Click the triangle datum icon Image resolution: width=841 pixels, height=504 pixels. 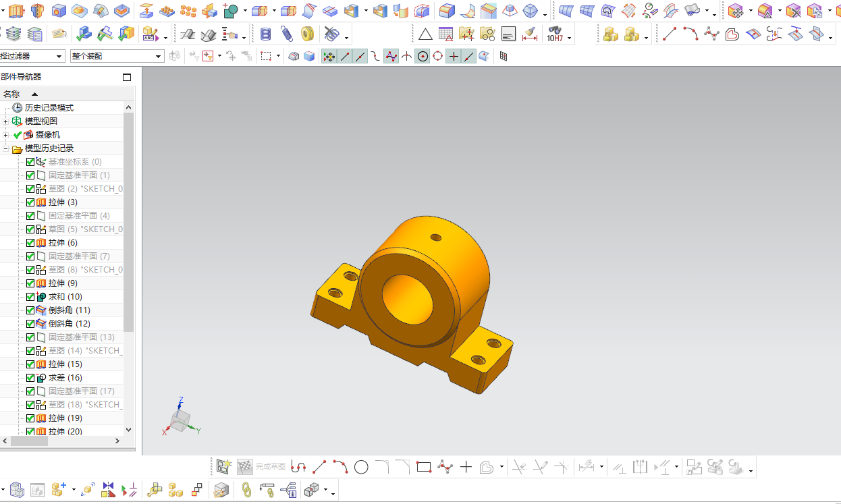[425, 34]
